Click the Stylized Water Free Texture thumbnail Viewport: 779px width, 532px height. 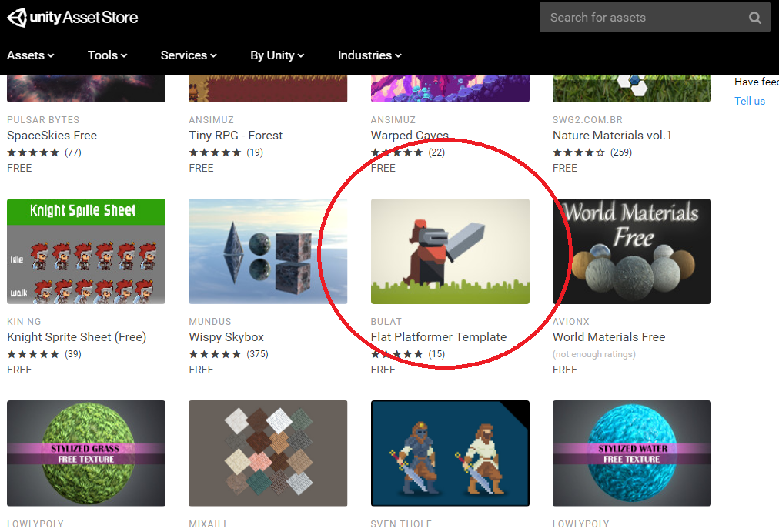632,453
